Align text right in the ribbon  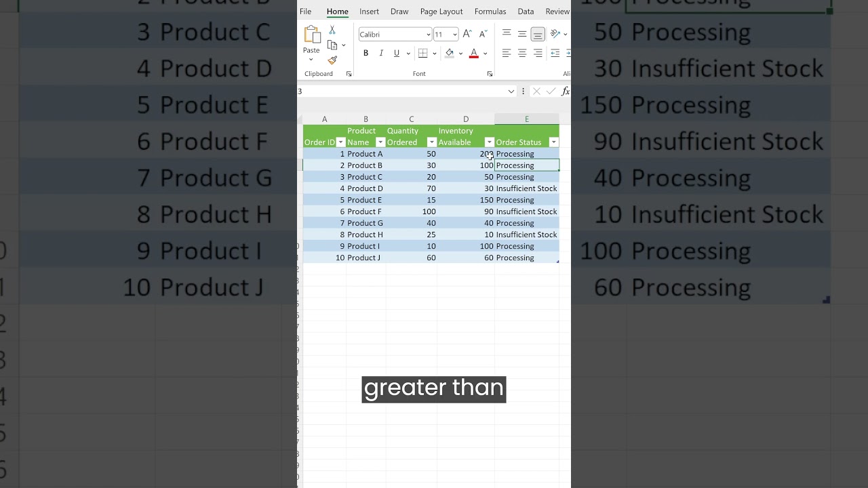click(x=538, y=54)
